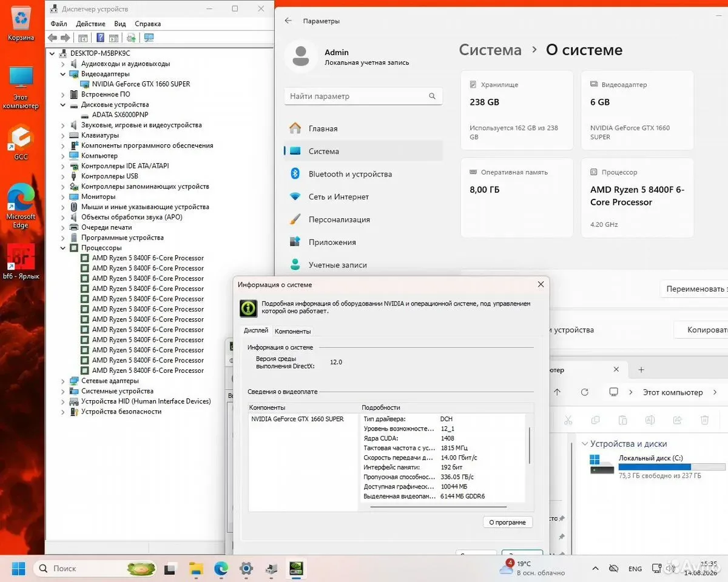
Task: Select NVIDIA GeForce GTX 1660 SUPER in device tree
Action: tap(141, 84)
